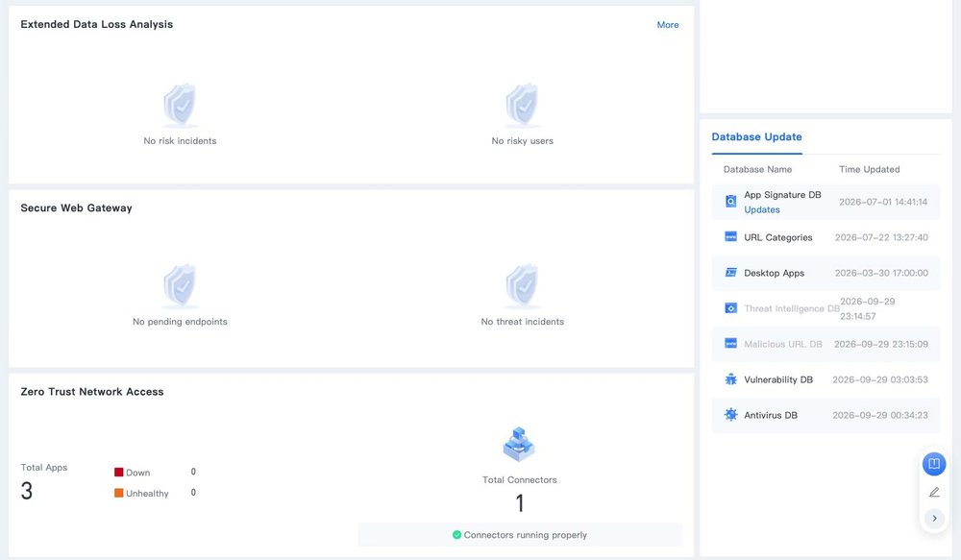The width and height of the screenshot is (961, 560).
Task: Click the Antivirus DB virus icon
Action: [730, 415]
